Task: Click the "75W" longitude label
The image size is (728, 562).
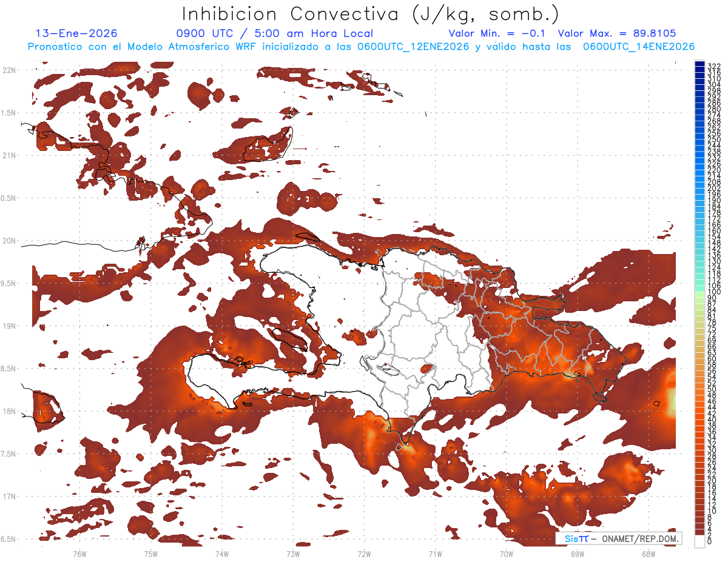Action: pos(151,554)
